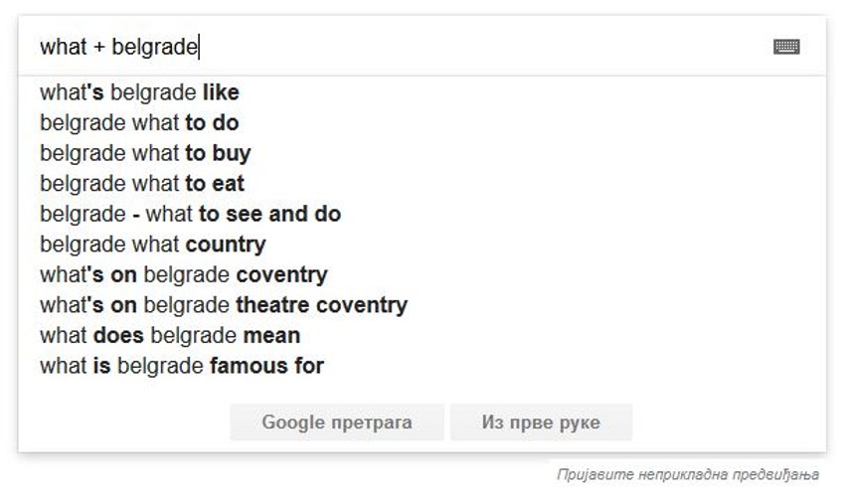Pick "what is belgrade famous for" suggestion
The width and height of the screenshot is (845, 504).
point(182,366)
